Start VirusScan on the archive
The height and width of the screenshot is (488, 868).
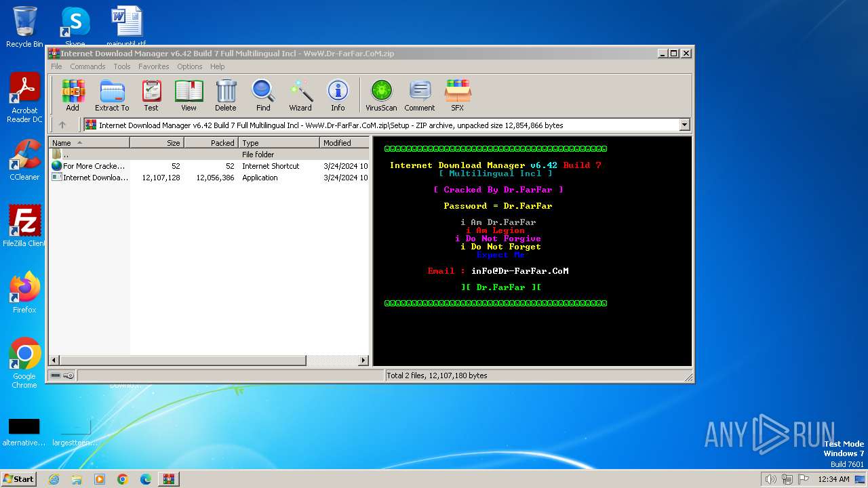[381, 96]
